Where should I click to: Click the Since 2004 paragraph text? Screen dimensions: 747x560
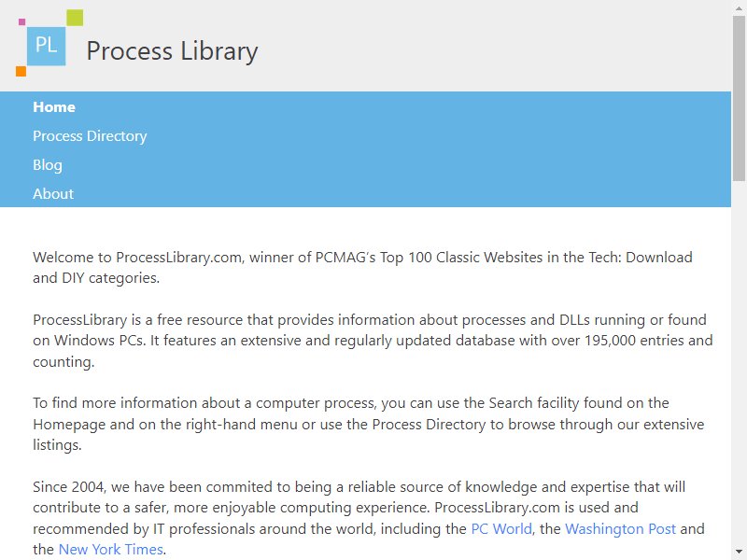pos(369,518)
